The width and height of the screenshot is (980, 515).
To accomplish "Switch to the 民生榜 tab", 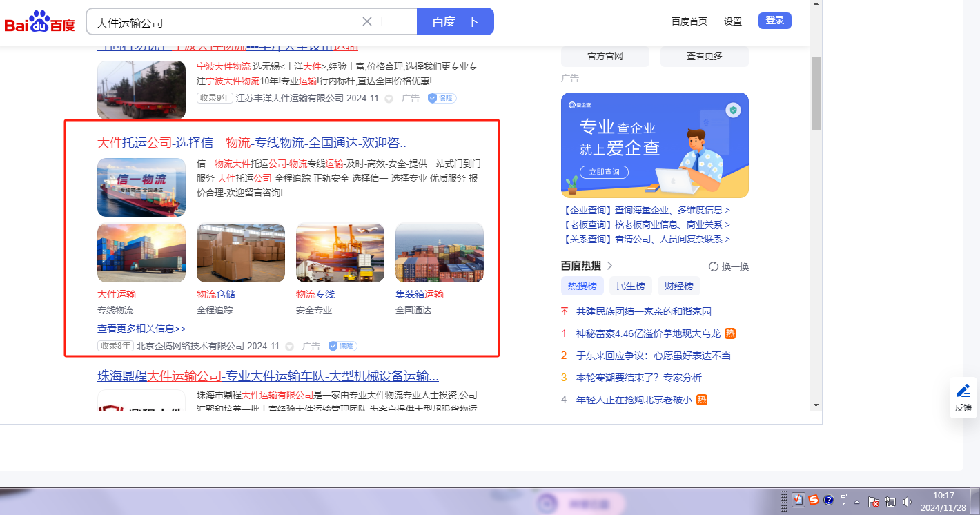I will 631,286.
